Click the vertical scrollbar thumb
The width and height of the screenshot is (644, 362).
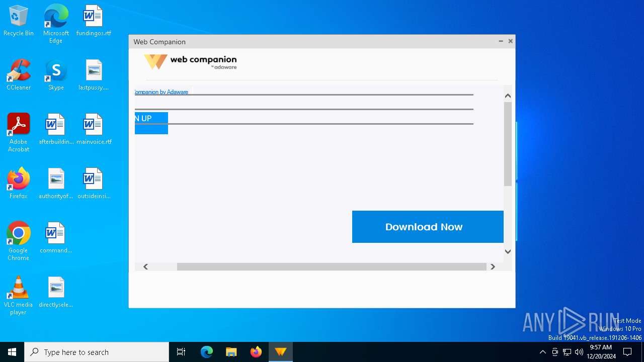(x=508, y=143)
